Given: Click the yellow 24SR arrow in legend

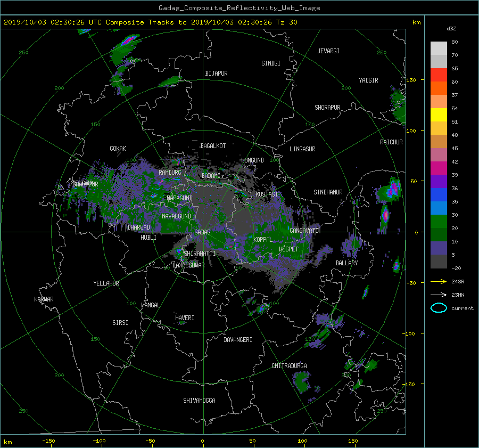Looking at the screenshot, I should (439, 281).
